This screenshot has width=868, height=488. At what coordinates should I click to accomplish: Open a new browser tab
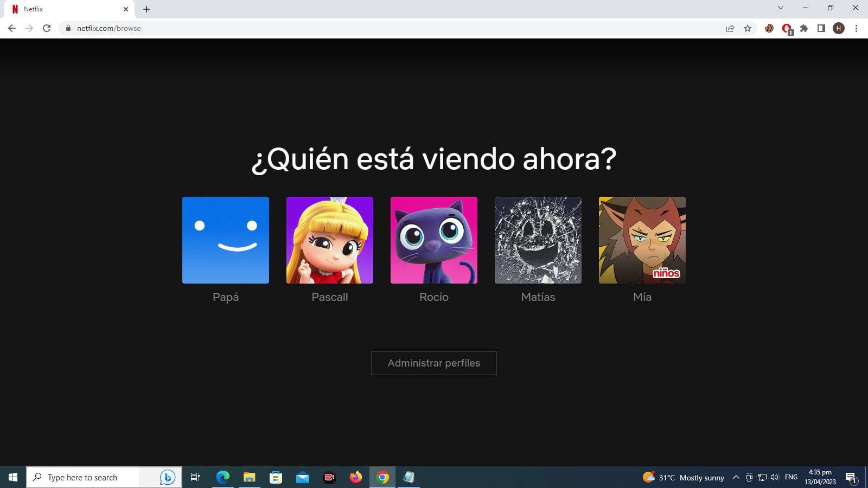pyautogui.click(x=146, y=9)
